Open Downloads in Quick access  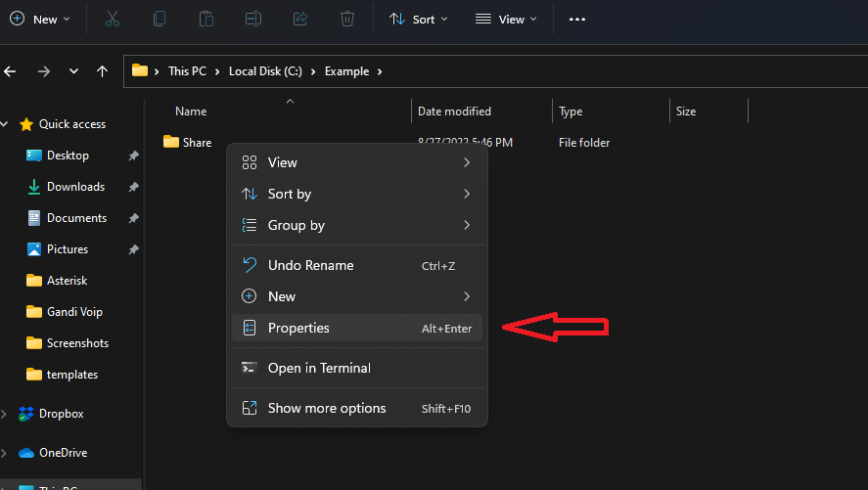tap(75, 187)
